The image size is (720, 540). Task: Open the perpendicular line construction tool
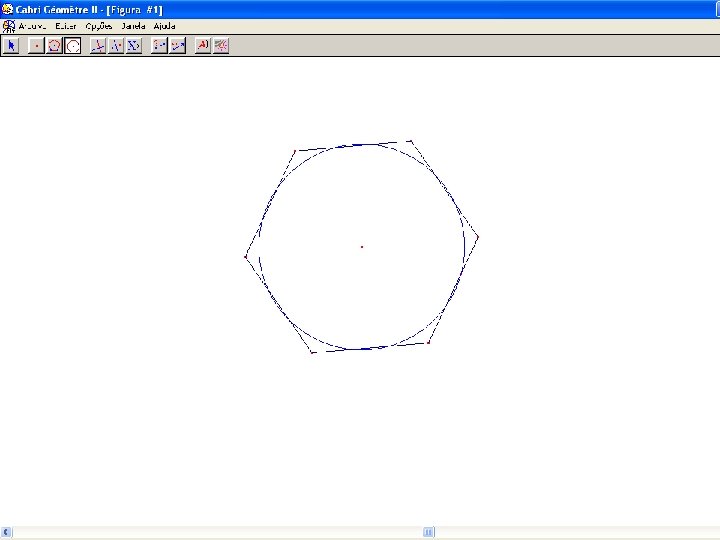pos(98,45)
